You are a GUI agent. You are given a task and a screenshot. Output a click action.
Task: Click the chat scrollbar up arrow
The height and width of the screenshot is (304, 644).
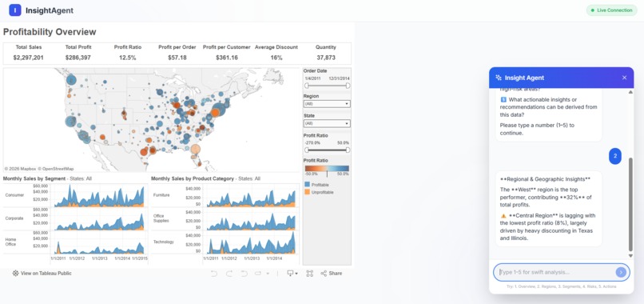[631, 92]
